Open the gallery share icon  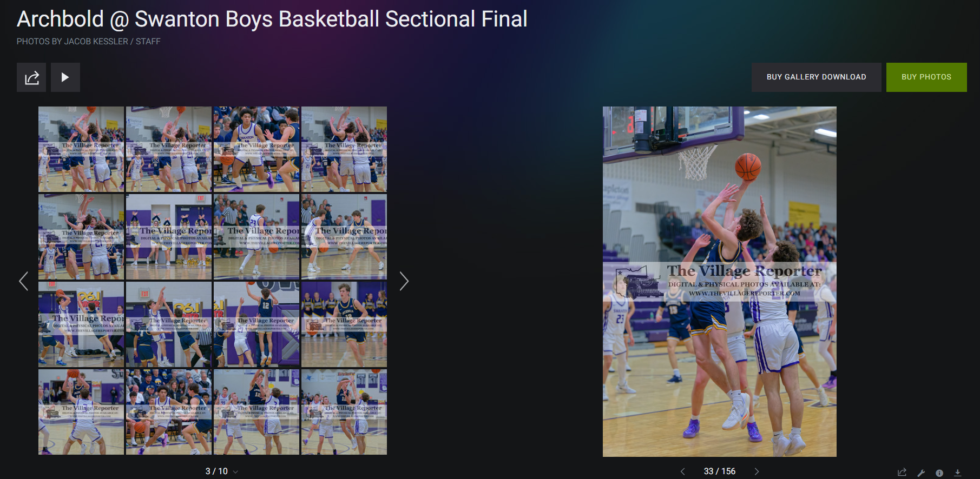pyautogui.click(x=31, y=77)
